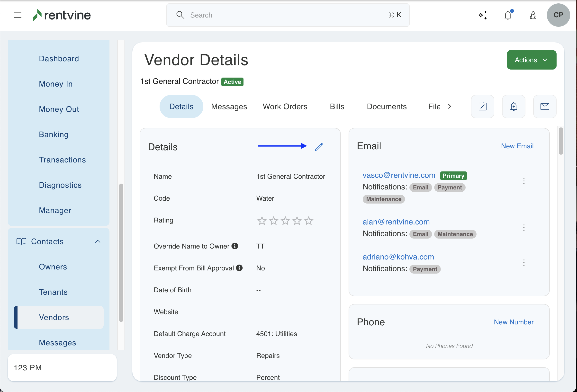Open options menu for alan@rentvine.com
The image size is (577, 392).
(524, 228)
